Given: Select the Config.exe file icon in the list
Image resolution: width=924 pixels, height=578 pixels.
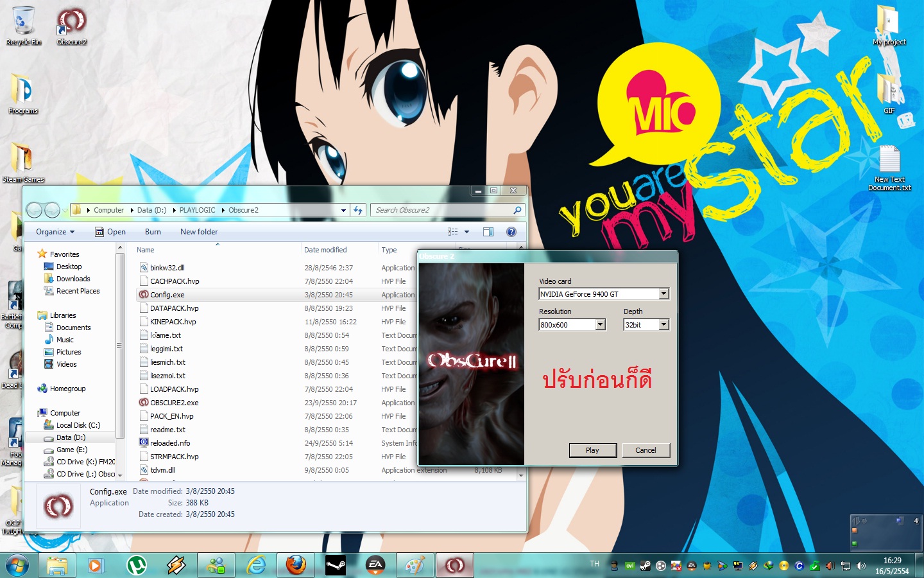Looking at the screenshot, I should [144, 295].
